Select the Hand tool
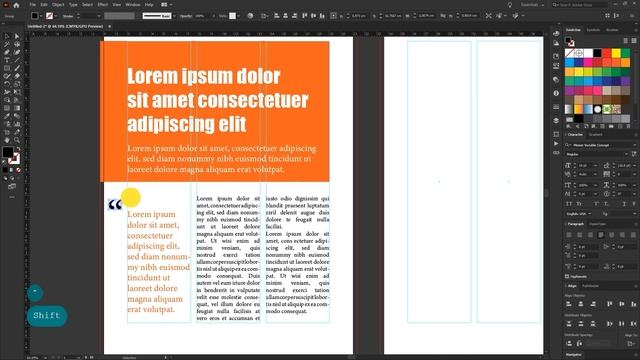The height and width of the screenshot is (360, 640). click(7, 140)
